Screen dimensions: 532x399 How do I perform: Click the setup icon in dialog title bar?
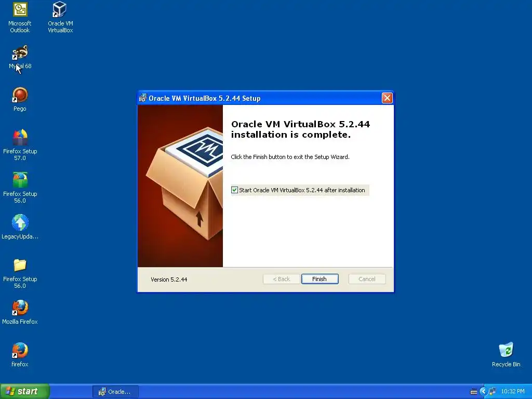143,98
